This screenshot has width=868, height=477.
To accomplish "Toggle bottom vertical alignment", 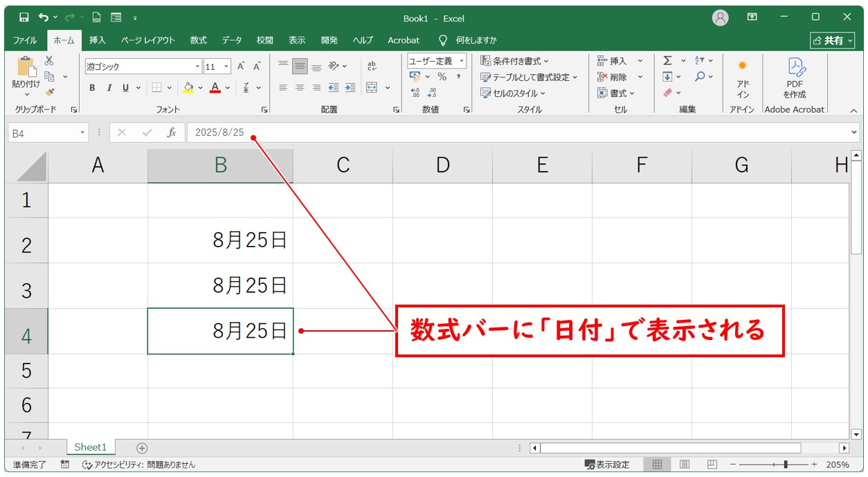I will coord(316,66).
